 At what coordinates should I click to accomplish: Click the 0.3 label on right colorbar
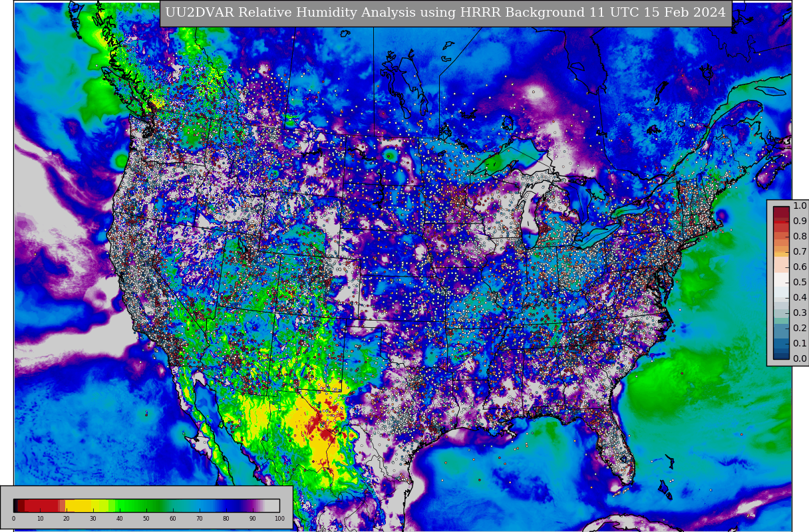coord(800,313)
